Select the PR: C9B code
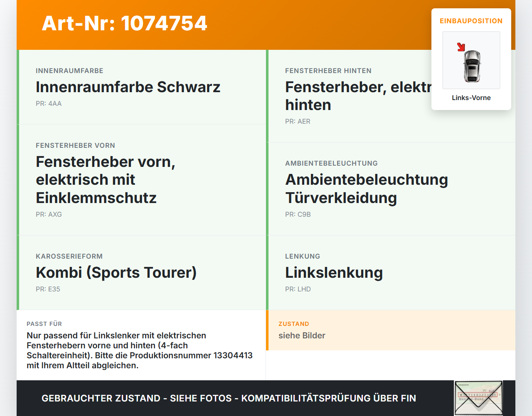 [x=298, y=214]
